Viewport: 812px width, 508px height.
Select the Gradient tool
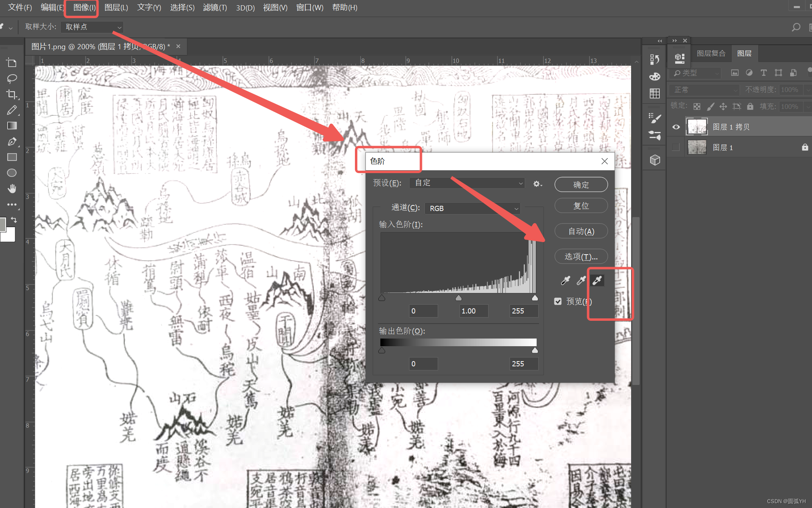click(x=12, y=125)
